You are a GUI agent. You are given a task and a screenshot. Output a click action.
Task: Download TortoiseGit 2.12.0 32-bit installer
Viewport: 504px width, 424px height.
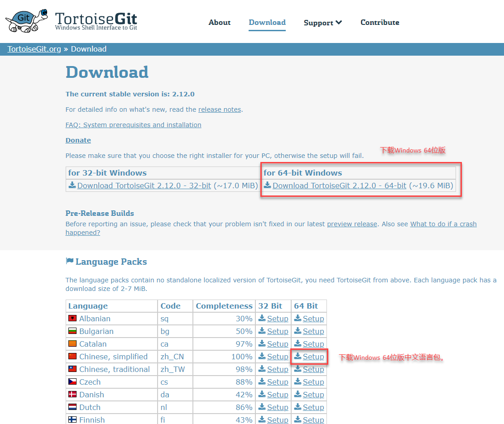point(144,186)
